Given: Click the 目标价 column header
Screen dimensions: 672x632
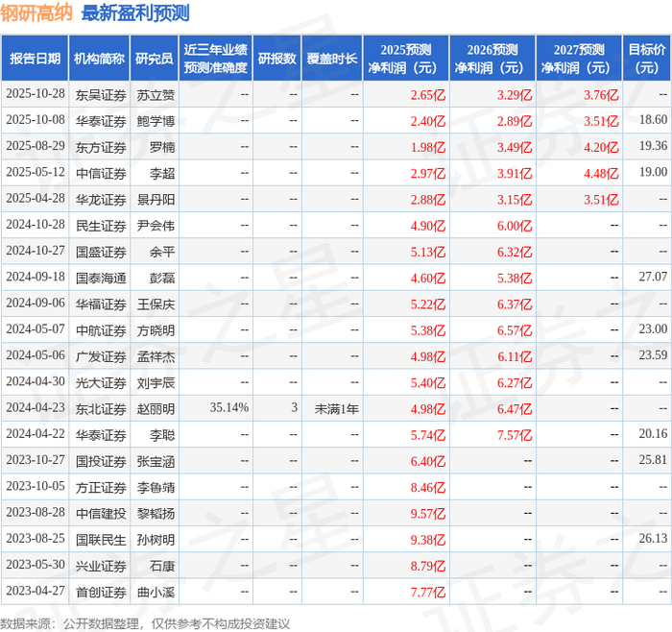Looking at the screenshot, I should tap(647, 59).
